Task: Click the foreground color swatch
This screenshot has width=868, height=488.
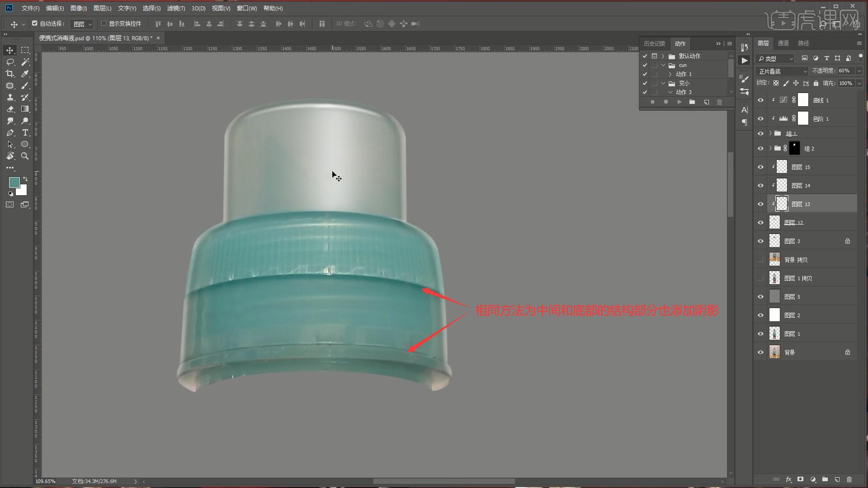Action: tap(14, 182)
